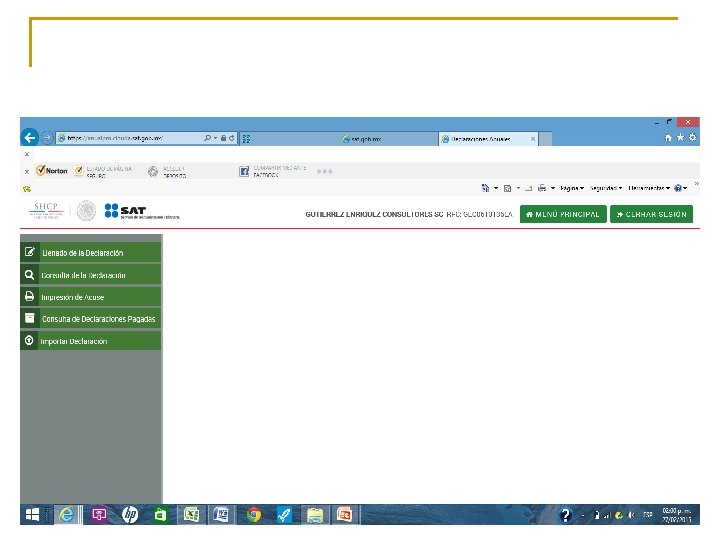Viewport: 720px width, 540px height.
Task: Open Consulta de la Declaración
Action: 90,275
